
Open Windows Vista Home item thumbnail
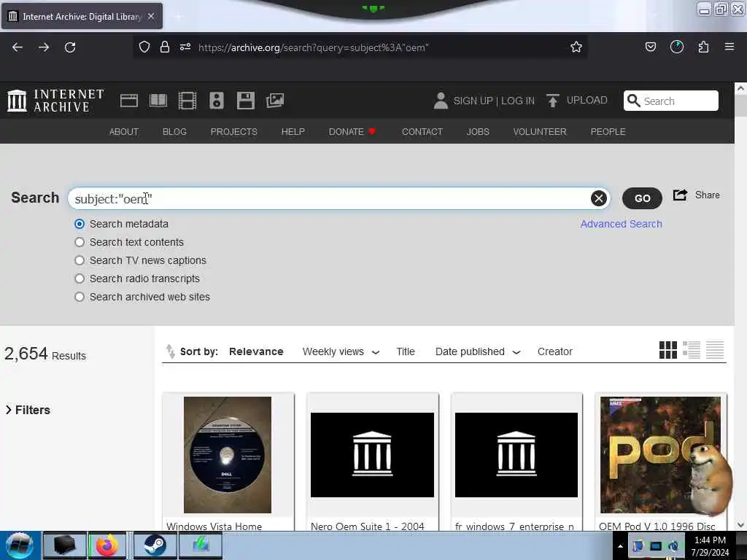(228, 455)
